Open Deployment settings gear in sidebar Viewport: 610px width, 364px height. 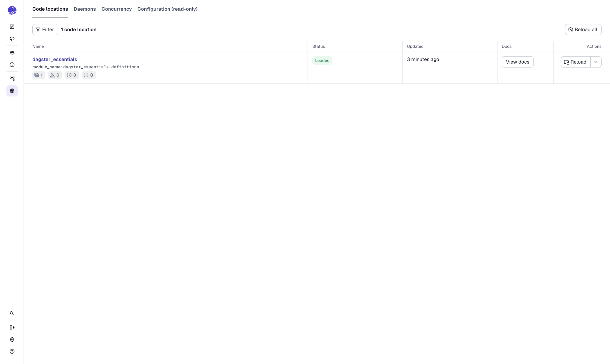tap(12, 91)
